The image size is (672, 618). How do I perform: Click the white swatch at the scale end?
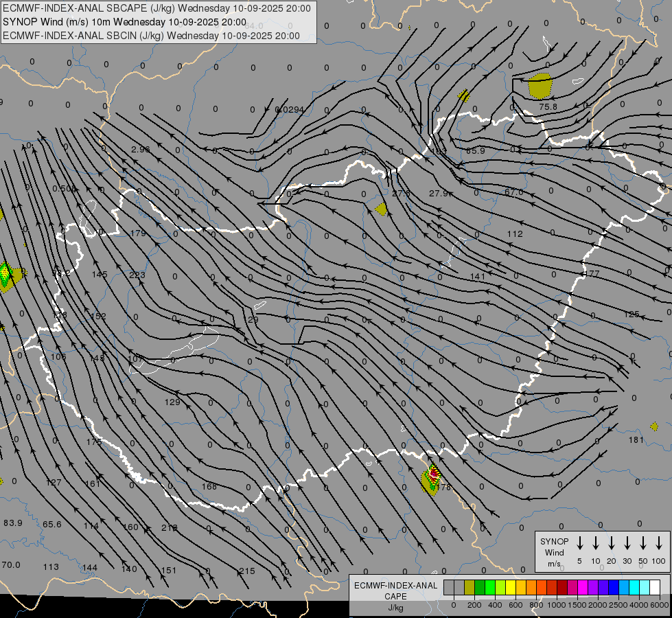point(654,587)
